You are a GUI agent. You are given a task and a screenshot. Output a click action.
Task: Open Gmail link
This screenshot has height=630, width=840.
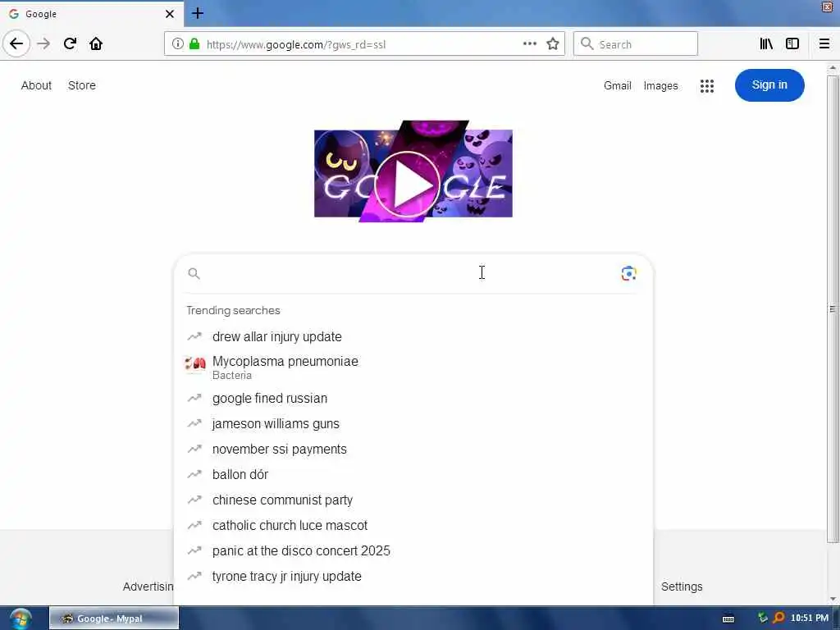coord(618,85)
